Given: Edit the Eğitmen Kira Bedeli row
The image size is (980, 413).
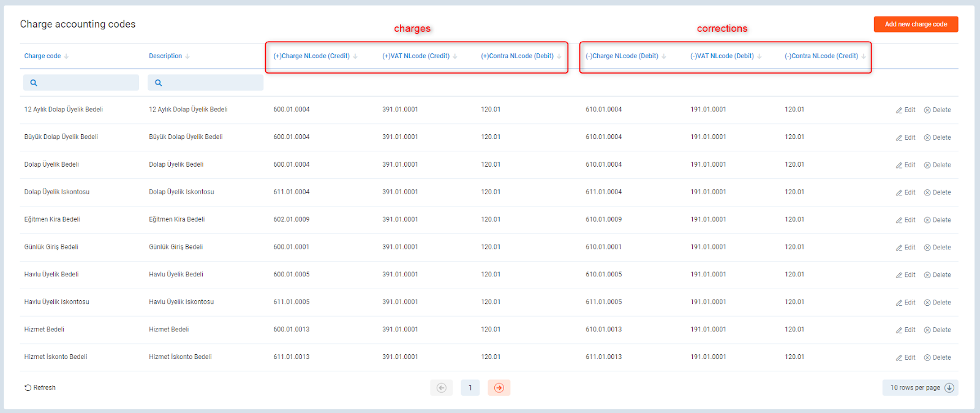Looking at the screenshot, I should (905, 220).
